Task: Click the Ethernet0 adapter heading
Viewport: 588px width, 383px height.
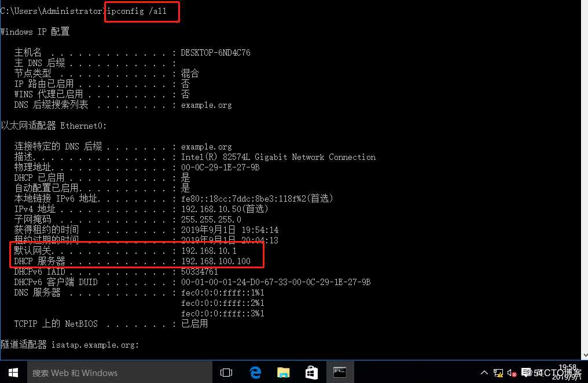Action: pyautogui.click(x=54, y=125)
